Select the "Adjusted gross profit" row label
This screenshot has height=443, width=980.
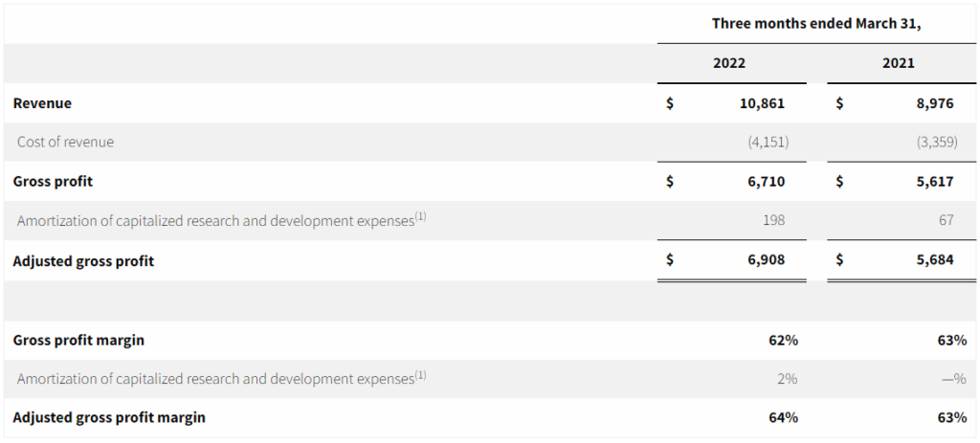pyautogui.click(x=83, y=260)
